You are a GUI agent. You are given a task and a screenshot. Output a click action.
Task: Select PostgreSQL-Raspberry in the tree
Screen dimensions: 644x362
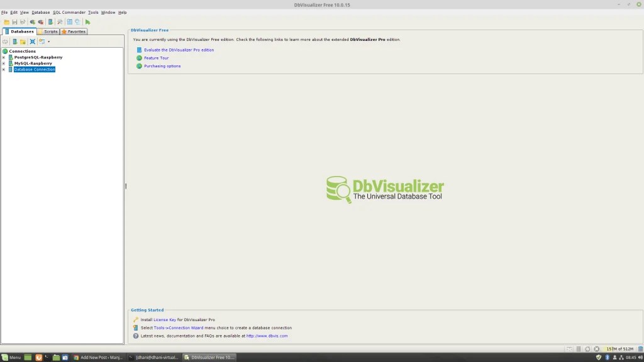[38, 57]
